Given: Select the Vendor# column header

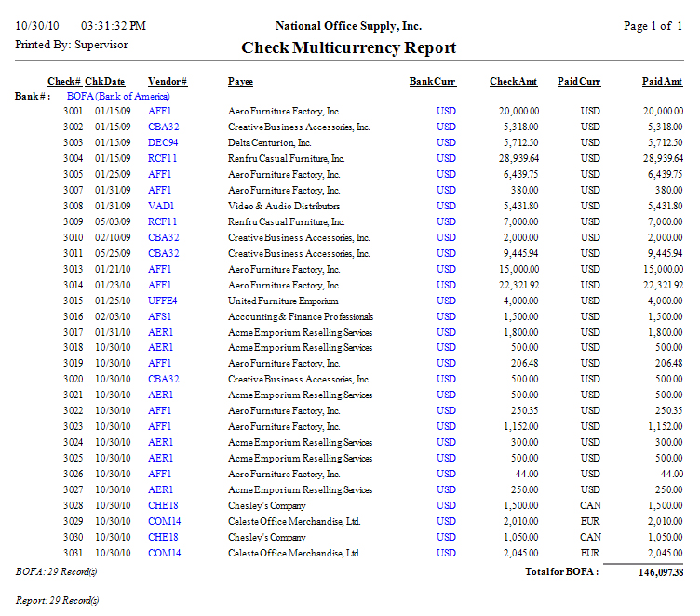Looking at the screenshot, I should 168,82.
